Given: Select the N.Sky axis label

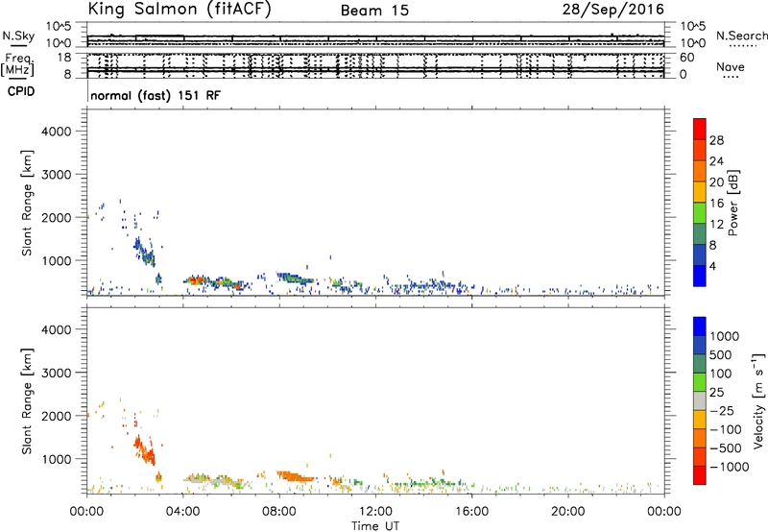Looking at the screenshot, I should pyautogui.click(x=18, y=36).
